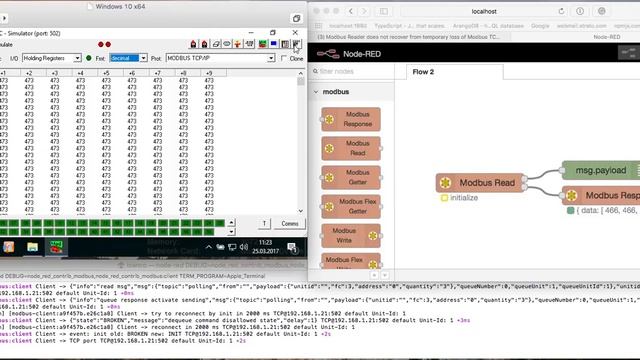Click the orange figure icon in Simulator toolbar

[238, 44]
